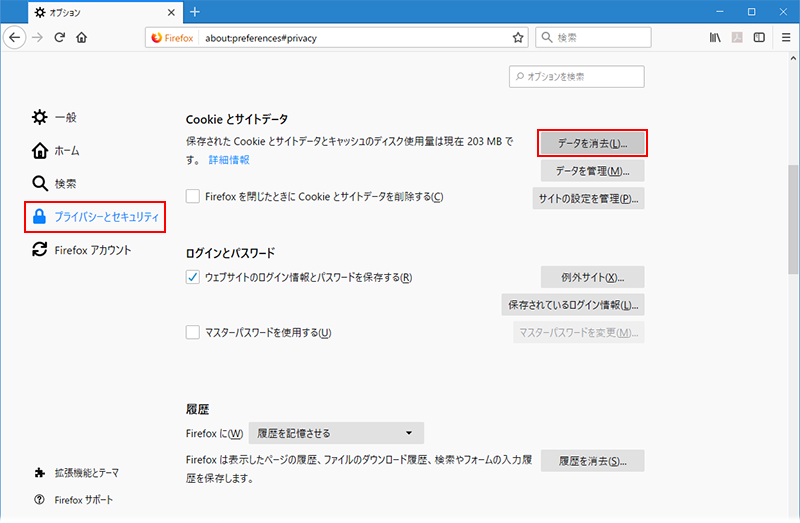Open the home page via the toolbar house icon
Viewport: 800px width, 523px height.
click(82, 37)
